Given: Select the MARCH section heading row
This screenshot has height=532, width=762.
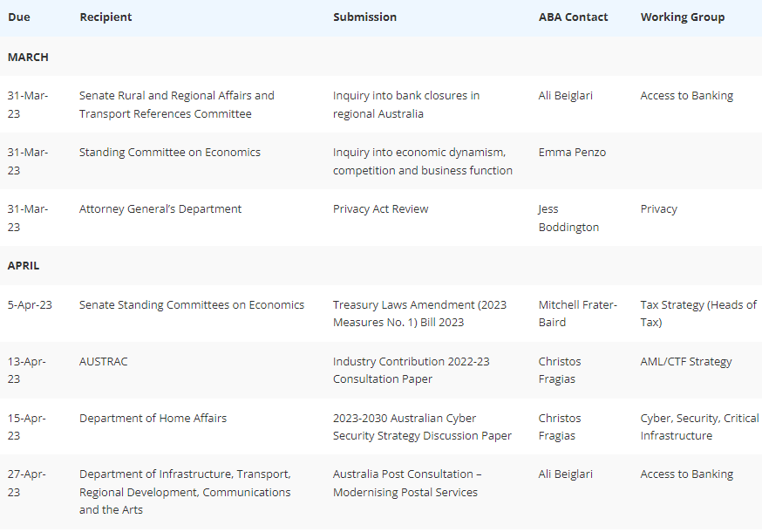Looking at the screenshot, I should pos(381,57).
